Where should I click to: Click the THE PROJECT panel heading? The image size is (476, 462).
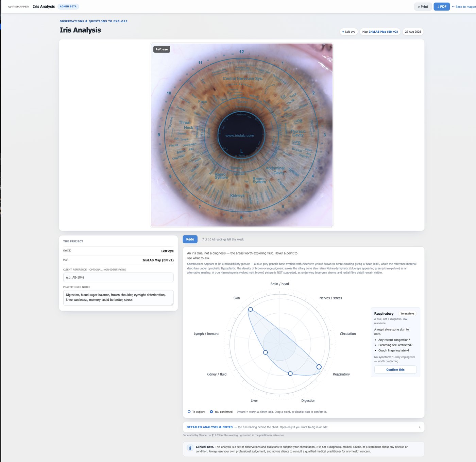(73, 241)
